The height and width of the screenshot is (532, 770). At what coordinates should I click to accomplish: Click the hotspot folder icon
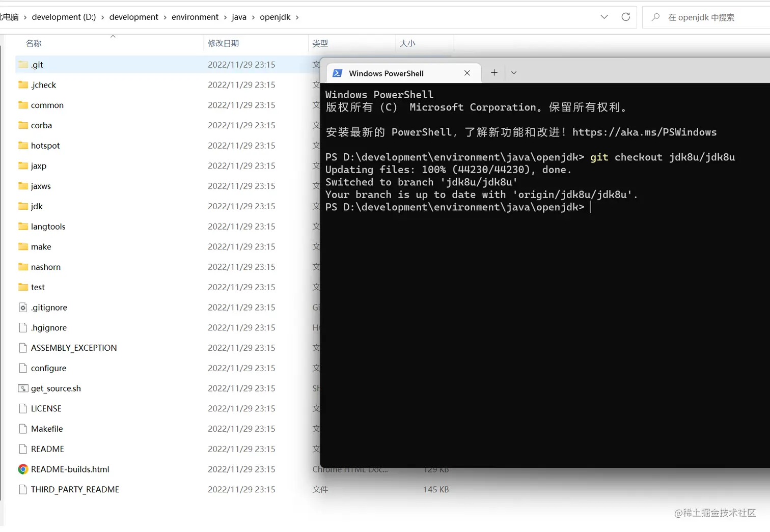pos(23,146)
